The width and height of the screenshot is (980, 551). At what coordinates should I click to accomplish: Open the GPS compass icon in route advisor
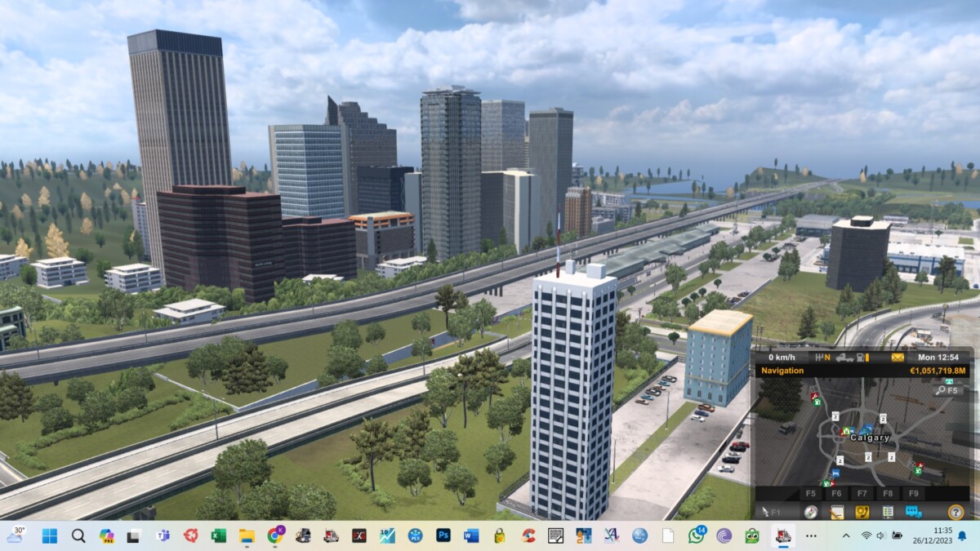[810, 512]
